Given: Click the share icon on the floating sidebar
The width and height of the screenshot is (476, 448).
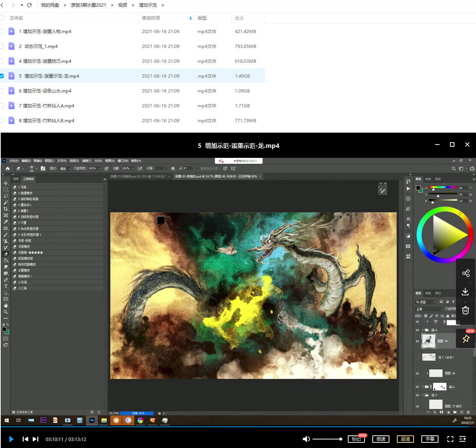Looking at the screenshot, I should 466,273.
